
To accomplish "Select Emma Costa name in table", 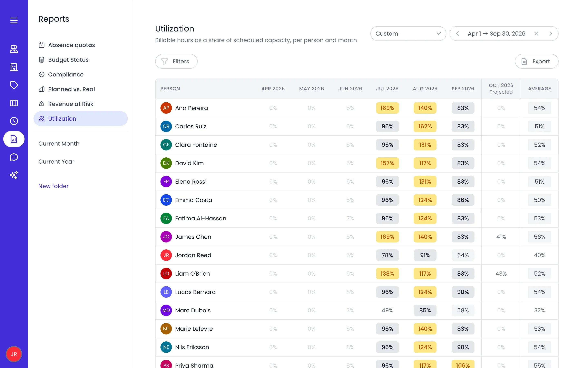I will [194, 200].
